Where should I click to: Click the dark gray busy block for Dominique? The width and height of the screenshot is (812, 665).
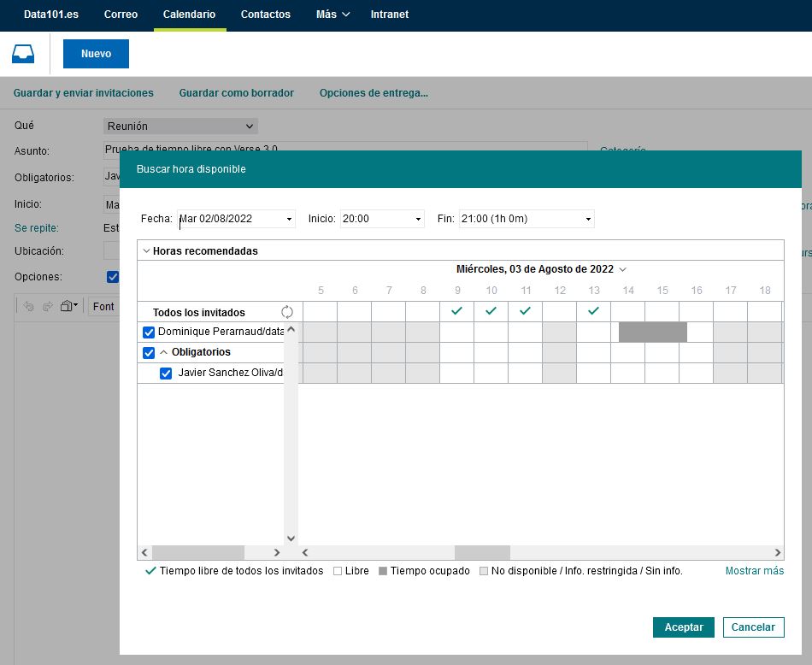tap(652, 332)
